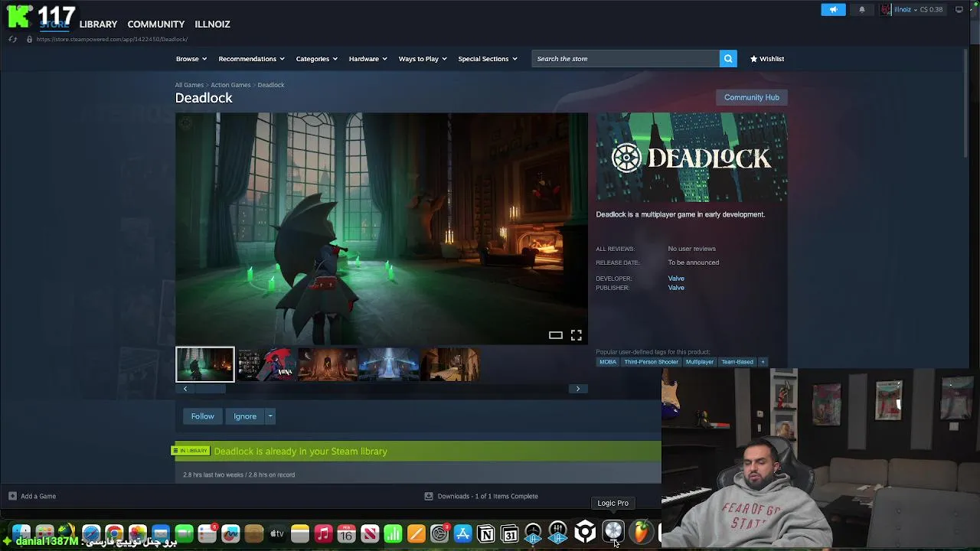Open the Photos app in the dock

[138, 534]
